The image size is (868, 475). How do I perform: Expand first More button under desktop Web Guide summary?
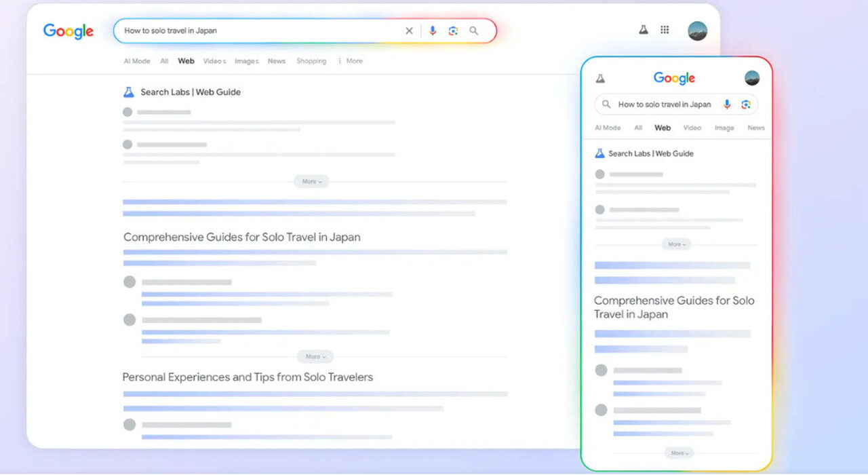(311, 181)
